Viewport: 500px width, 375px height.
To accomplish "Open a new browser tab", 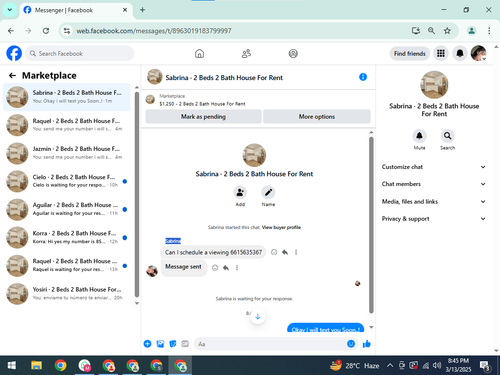I will coord(142,10).
